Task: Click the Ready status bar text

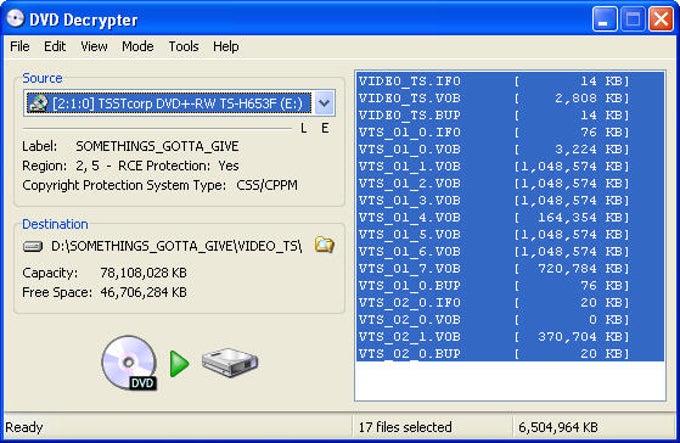Action: [x=24, y=427]
